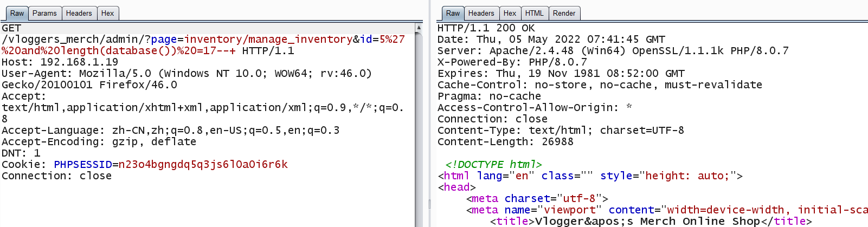The width and height of the screenshot is (868, 227).
Task: Select the Raw tab in request pane
Action: pos(17,13)
